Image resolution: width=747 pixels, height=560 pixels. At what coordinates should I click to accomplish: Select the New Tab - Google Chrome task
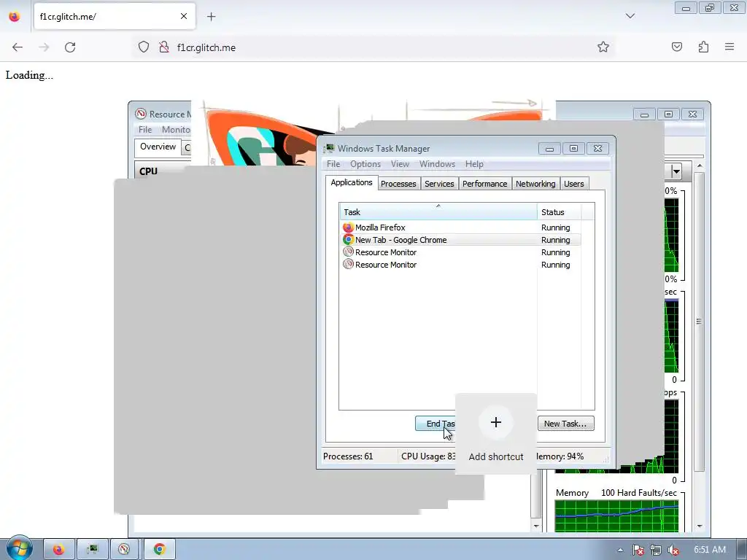coord(460,240)
